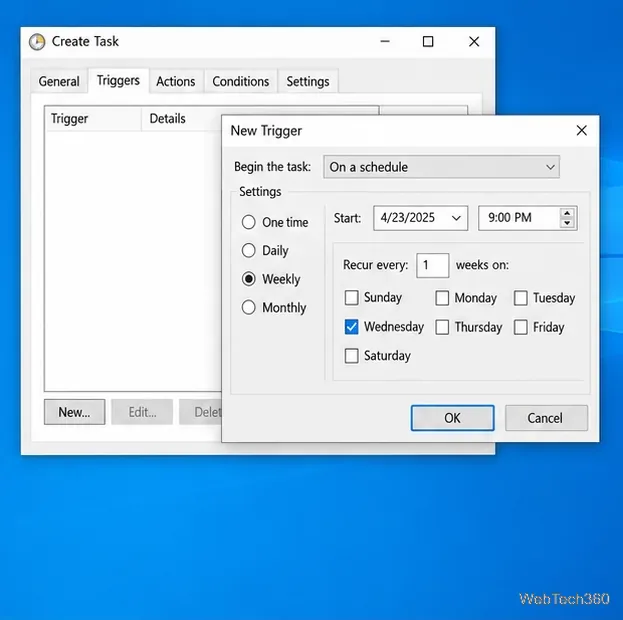Select the Weekly schedule option
This screenshot has width=623, height=620.
(x=249, y=279)
